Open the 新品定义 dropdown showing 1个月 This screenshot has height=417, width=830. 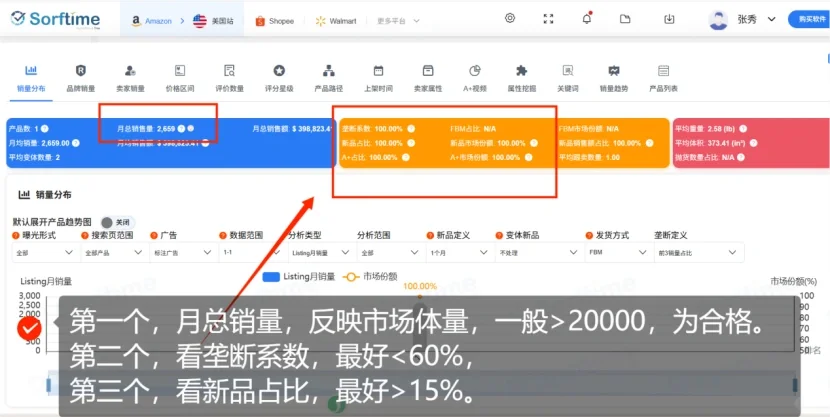[459, 252]
